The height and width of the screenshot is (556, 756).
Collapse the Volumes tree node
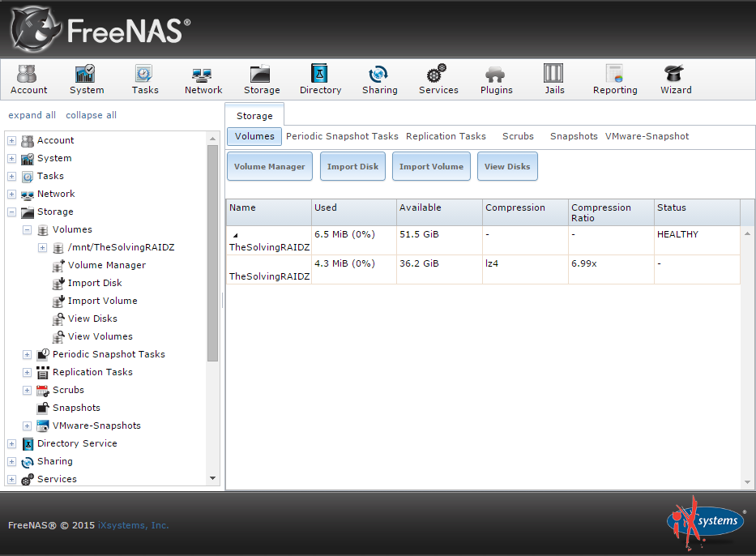click(27, 230)
